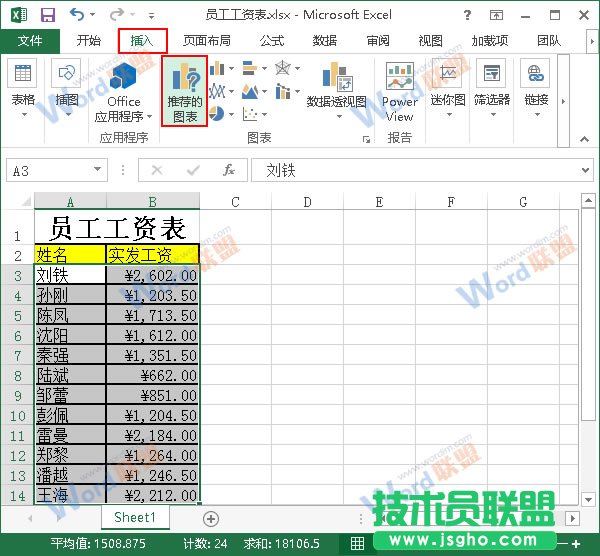Open the chart group dialog launcher
This screenshot has height=556, width=600.
tap(366, 140)
